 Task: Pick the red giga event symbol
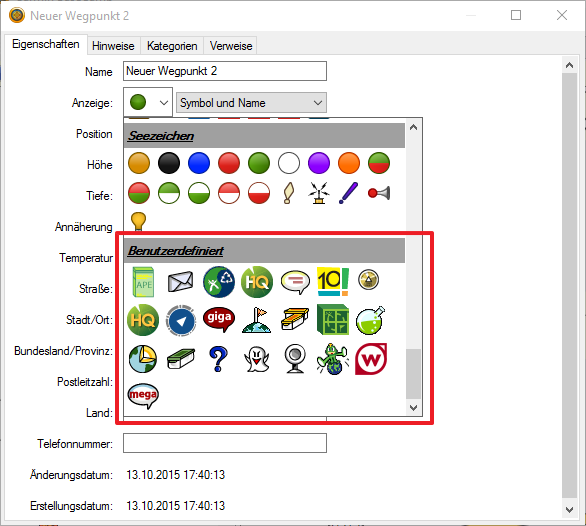click(x=219, y=320)
